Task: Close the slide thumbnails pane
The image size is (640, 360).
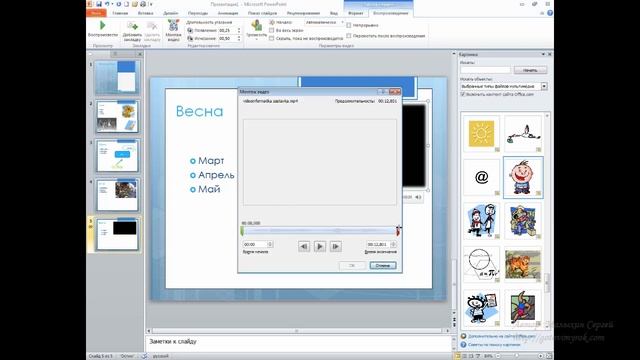Action: pos(140,54)
